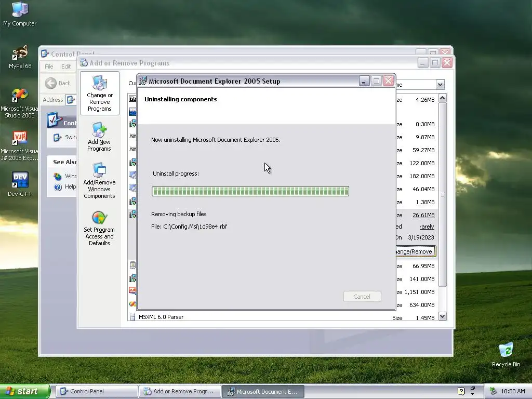The height and width of the screenshot is (399, 532).
Task: Open Set Program Access and Defaults
Action: point(99,229)
